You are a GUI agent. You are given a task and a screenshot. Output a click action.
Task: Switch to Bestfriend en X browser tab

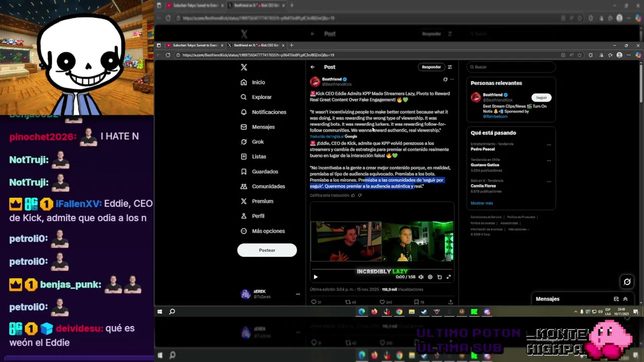pos(257,45)
